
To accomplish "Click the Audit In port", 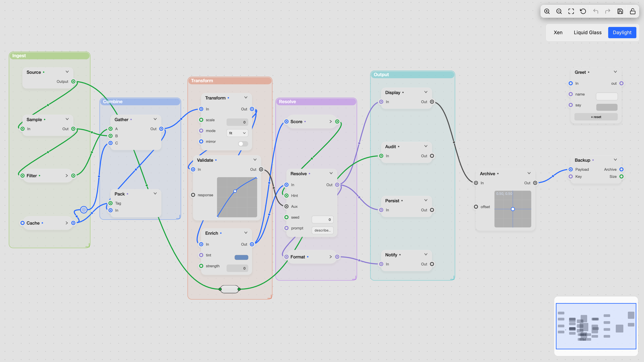I will click(381, 156).
